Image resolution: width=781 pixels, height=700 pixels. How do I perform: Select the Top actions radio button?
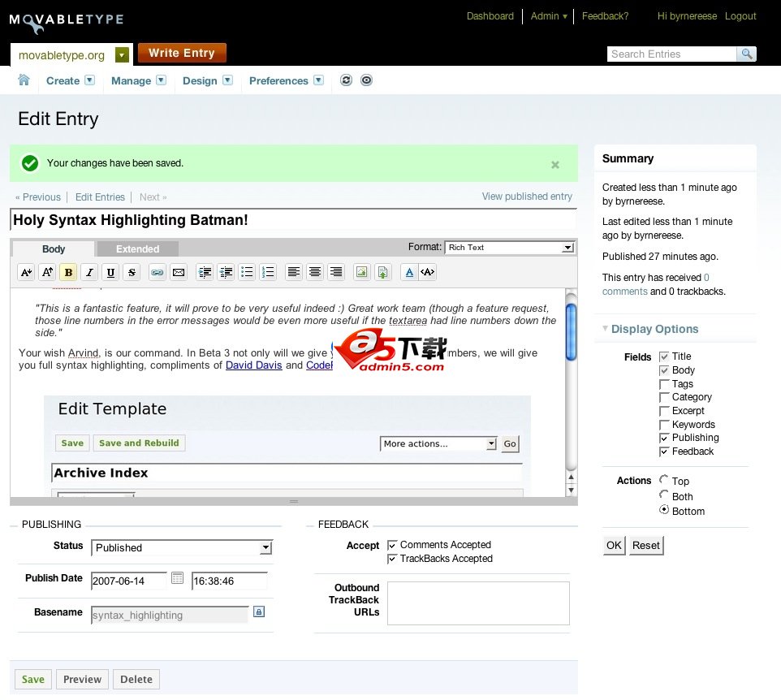coord(664,479)
